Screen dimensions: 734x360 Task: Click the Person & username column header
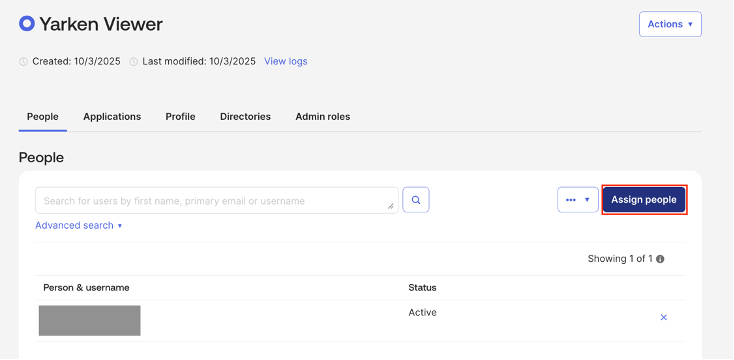tap(86, 287)
